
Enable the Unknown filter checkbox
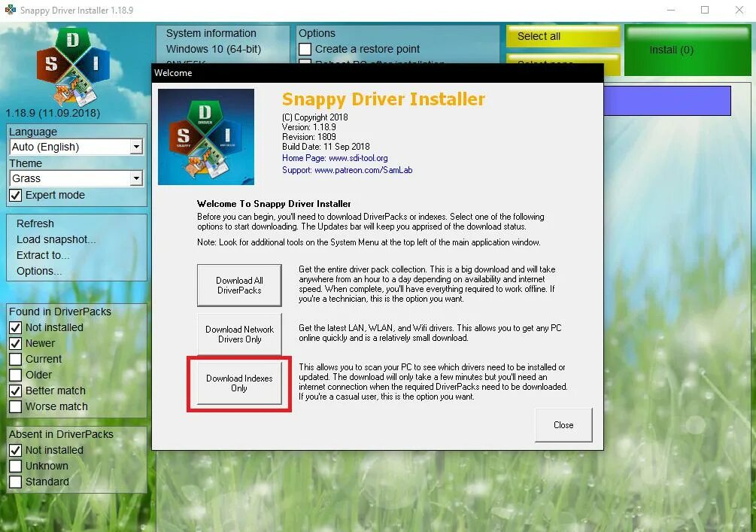coord(16,466)
